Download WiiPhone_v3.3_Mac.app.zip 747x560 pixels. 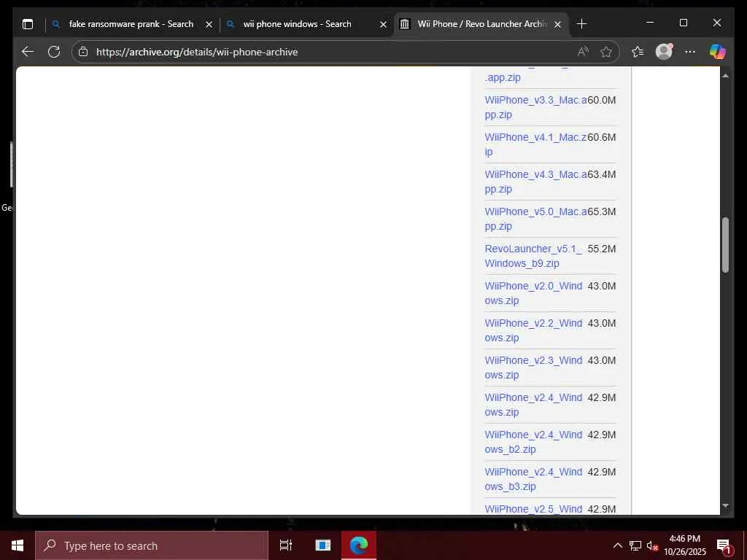(535, 107)
